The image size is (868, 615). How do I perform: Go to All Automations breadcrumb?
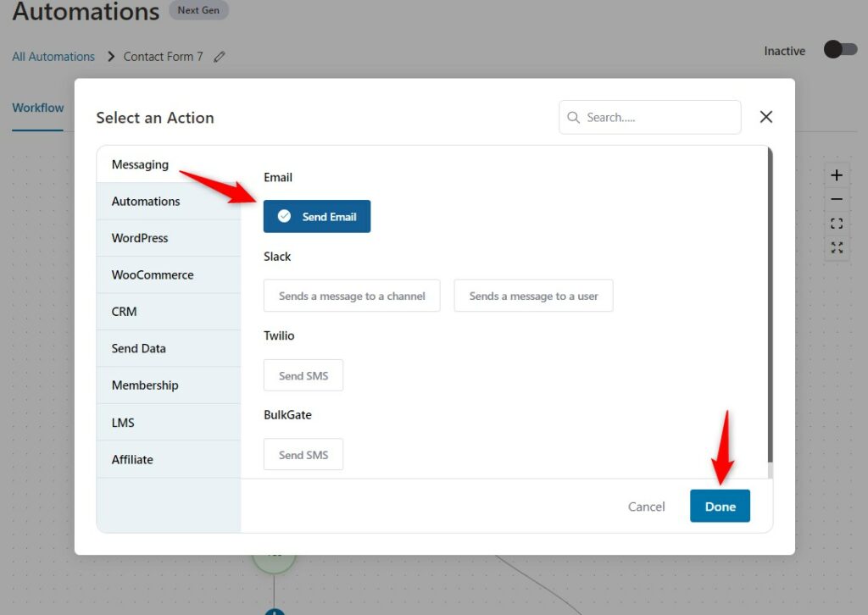(53, 57)
